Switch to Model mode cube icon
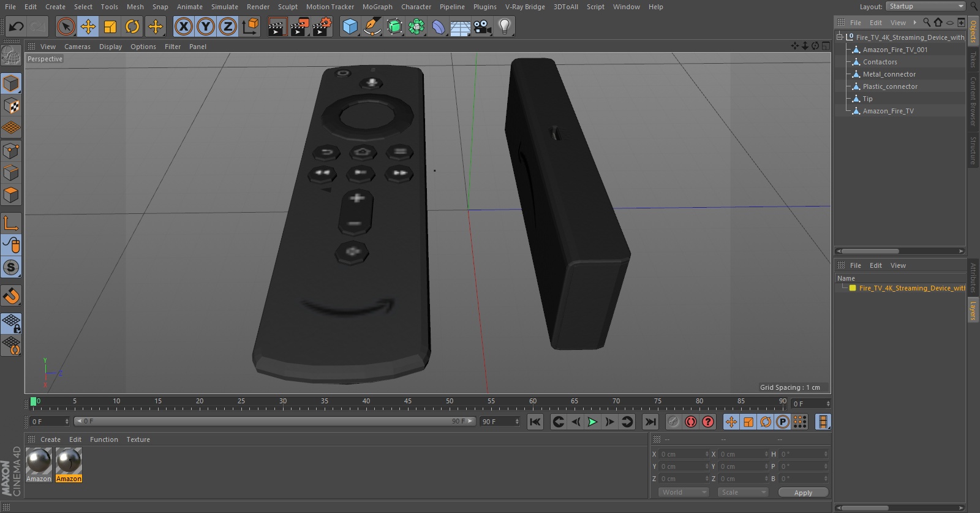 point(11,83)
